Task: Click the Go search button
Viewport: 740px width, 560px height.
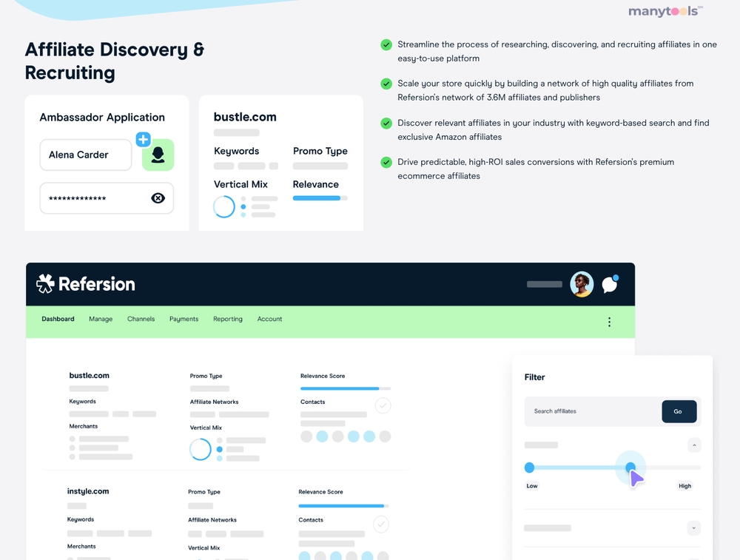Action: tap(679, 411)
